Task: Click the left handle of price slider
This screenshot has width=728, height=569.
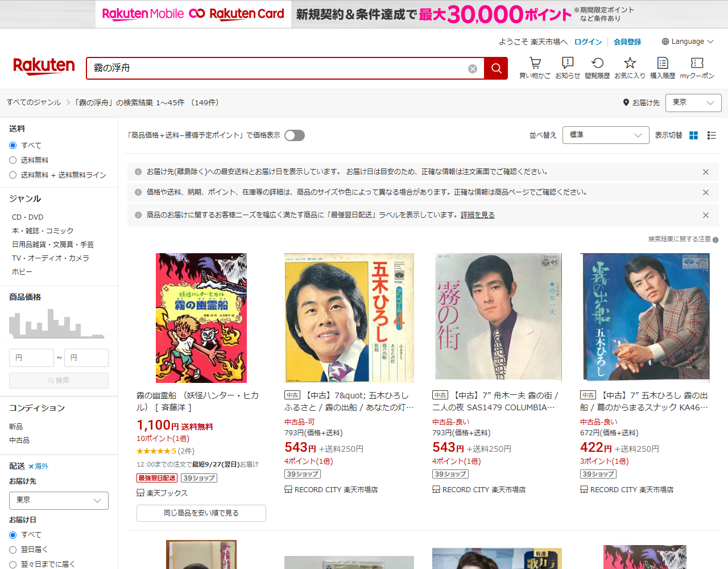Action: [9, 337]
